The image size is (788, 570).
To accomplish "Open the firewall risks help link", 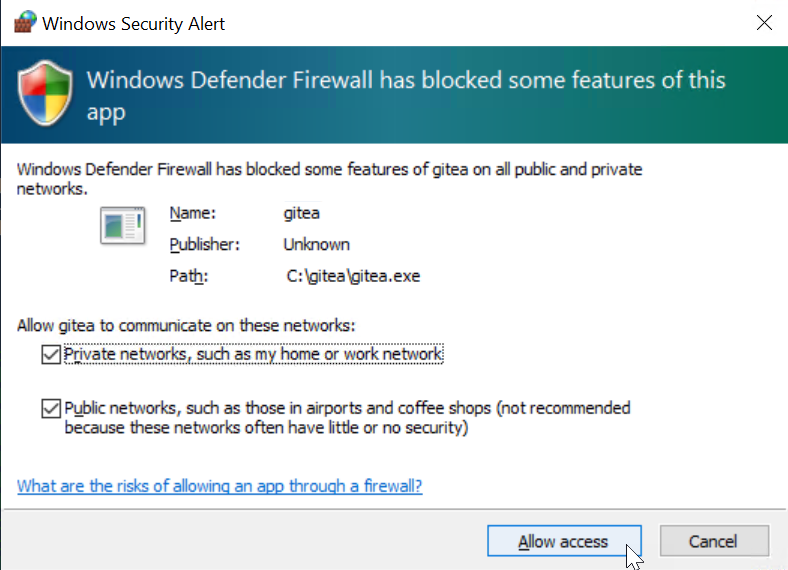I will click(220, 486).
